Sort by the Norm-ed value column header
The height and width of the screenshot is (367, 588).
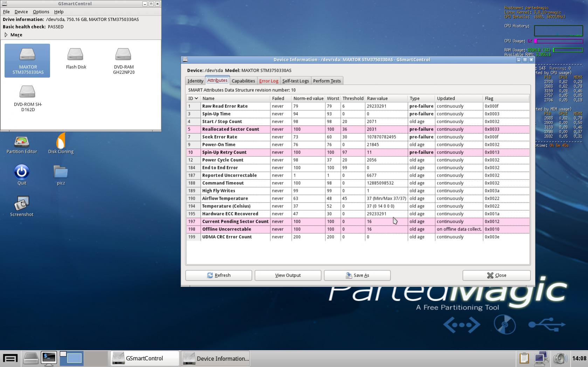(308, 98)
